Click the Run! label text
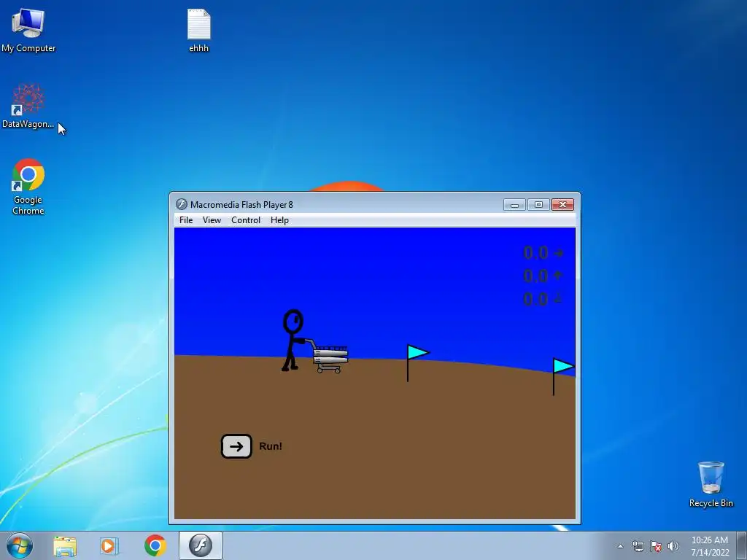Screen dimensions: 747x560 pos(270,446)
